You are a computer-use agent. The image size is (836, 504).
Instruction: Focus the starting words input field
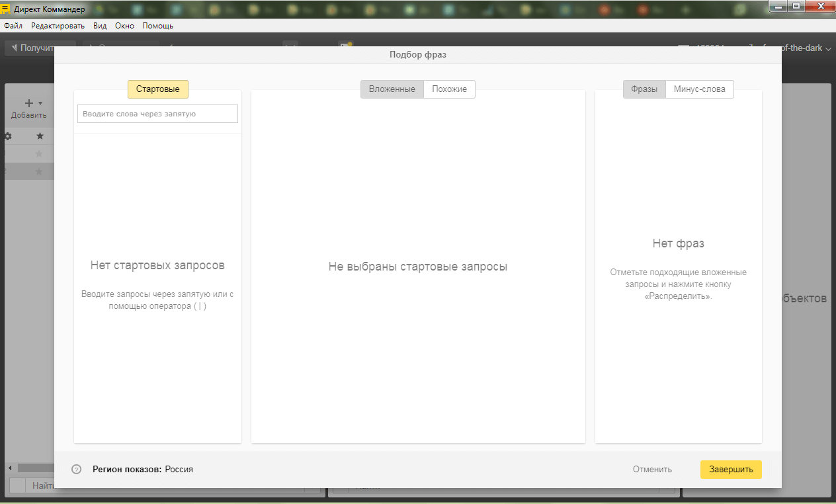[157, 114]
